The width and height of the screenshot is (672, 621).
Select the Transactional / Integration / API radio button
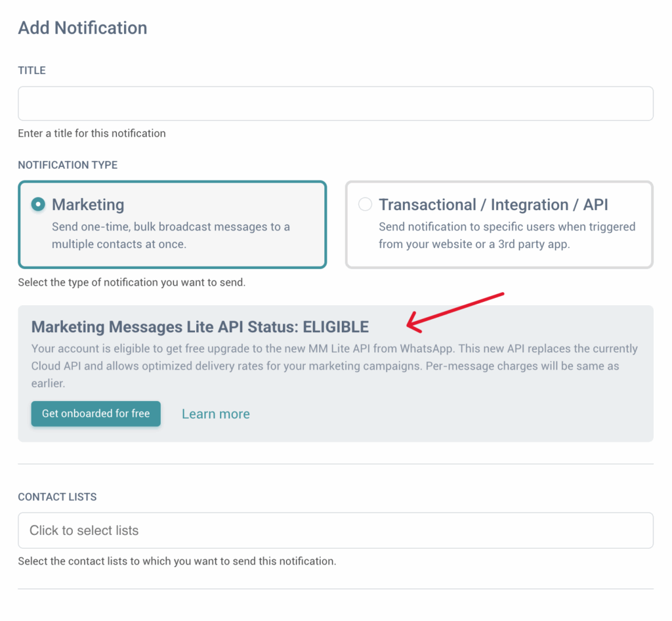click(365, 204)
